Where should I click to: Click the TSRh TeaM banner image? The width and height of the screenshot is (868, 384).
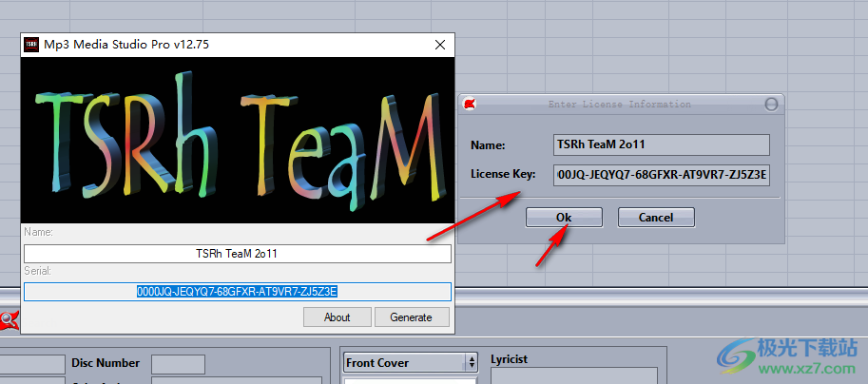[x=237, y=140]
